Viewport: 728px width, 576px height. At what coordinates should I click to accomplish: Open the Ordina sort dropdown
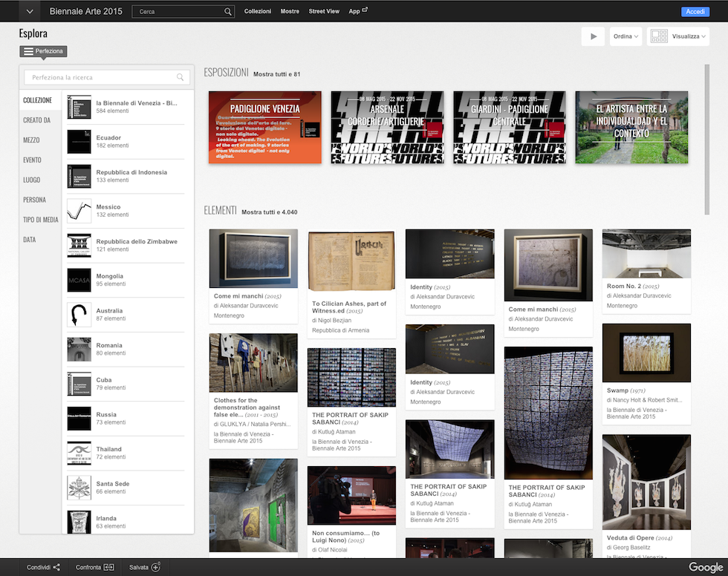(625, 36)
